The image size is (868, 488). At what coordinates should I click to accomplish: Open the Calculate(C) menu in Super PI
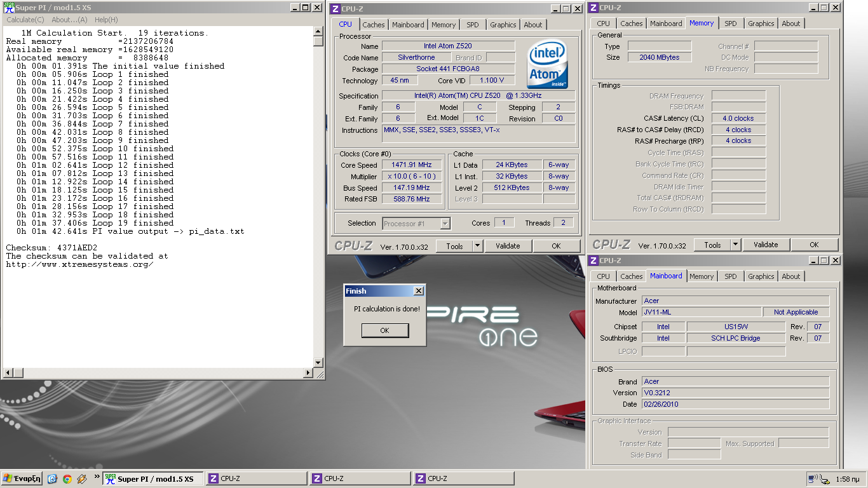25,20
